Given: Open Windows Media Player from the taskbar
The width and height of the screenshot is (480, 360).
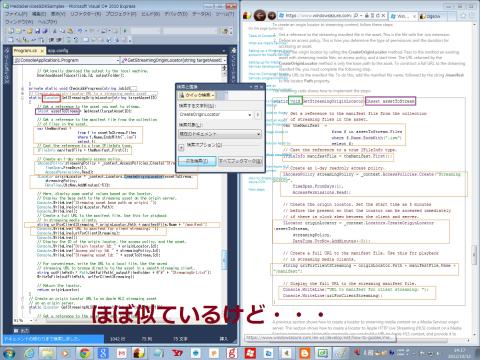Looking at the screenshot, I should coord(66,353).
